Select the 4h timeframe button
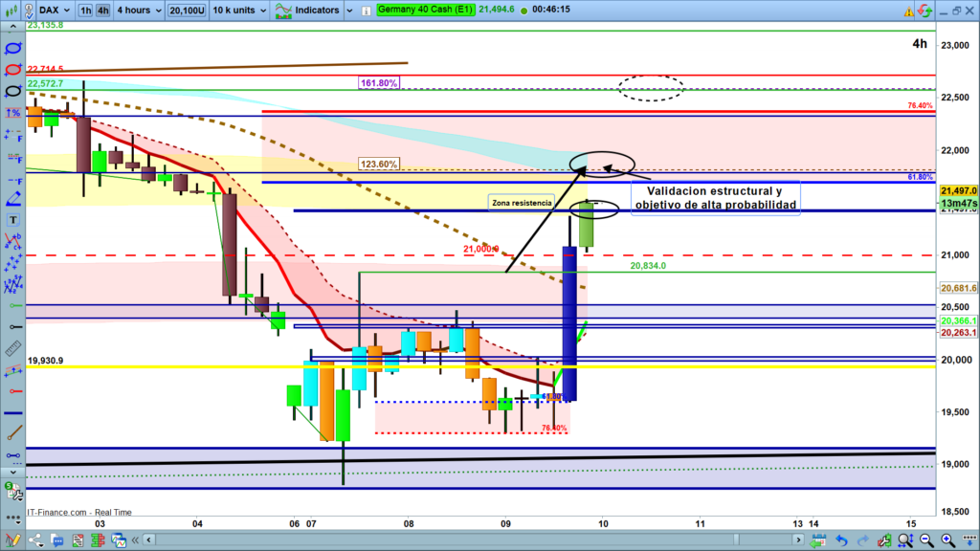The width and height of the screenshot is (980, 551). coord(103,11)
